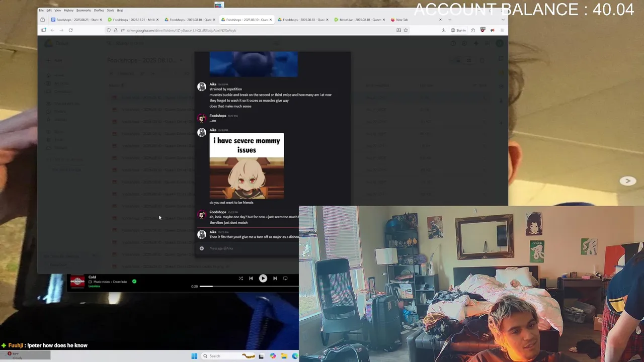644x362 pixels.
Task: Click the Lossless quality label
Action: coord(94,286)
